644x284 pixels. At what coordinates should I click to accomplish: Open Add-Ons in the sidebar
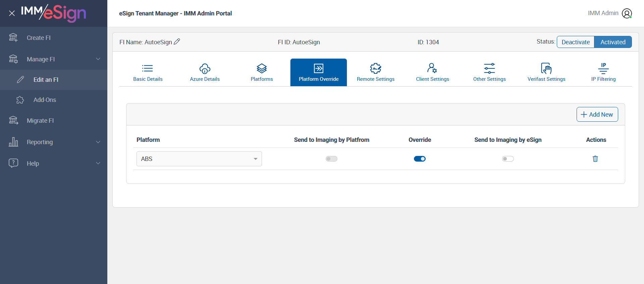click(54, 100)
